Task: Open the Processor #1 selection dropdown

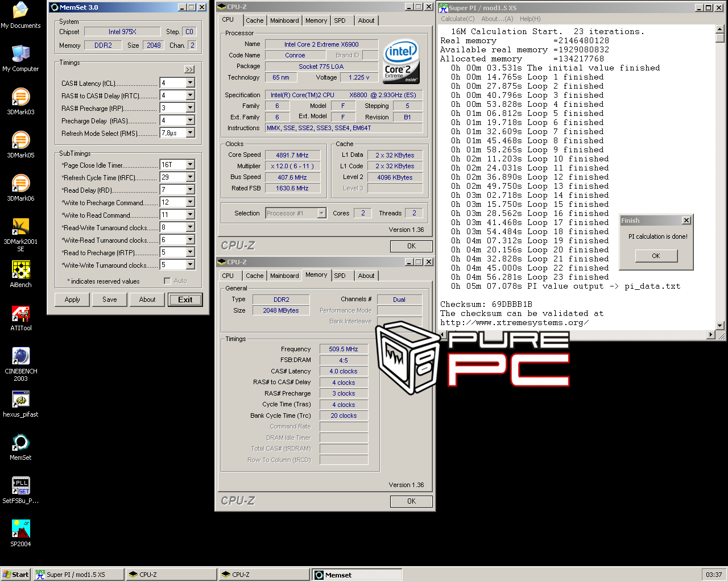Action: 321,213
